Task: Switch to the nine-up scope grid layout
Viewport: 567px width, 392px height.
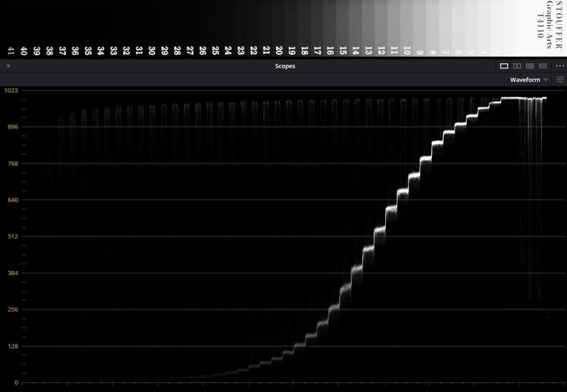Action: click(x=543, y=66)
